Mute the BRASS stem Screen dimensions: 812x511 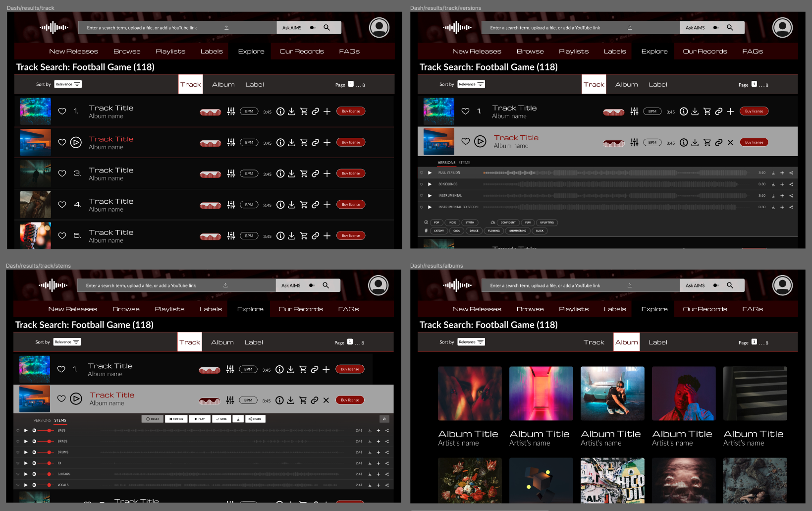[34, 442]
